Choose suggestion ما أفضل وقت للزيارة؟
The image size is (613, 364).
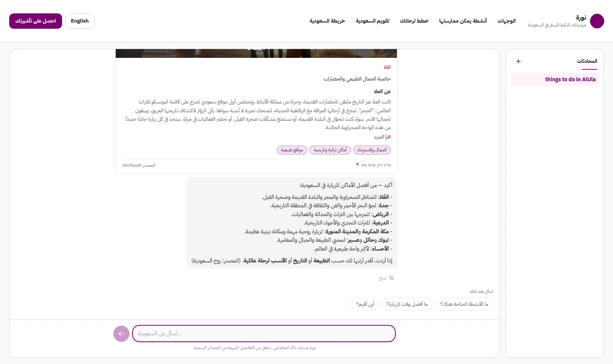[x=407, y=304]
